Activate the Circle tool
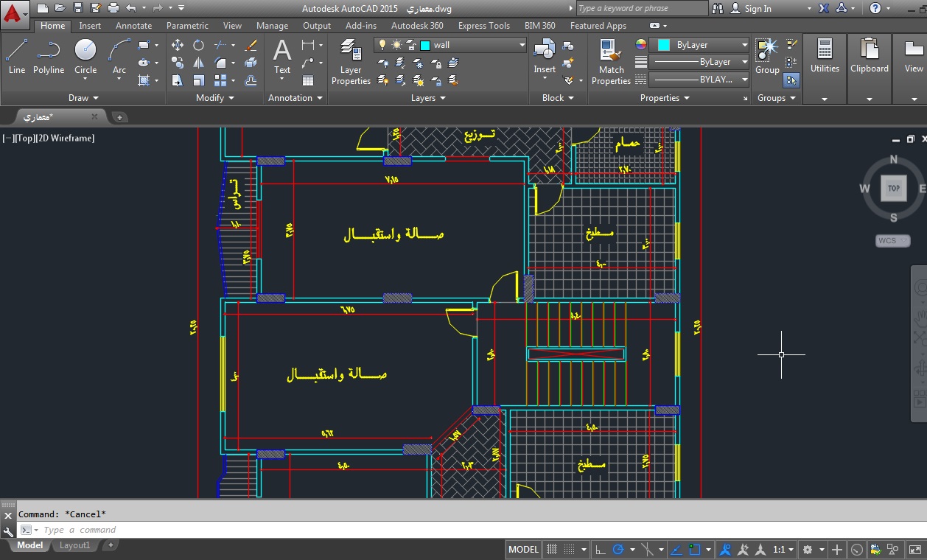927x560 pixels. (85, 57)
